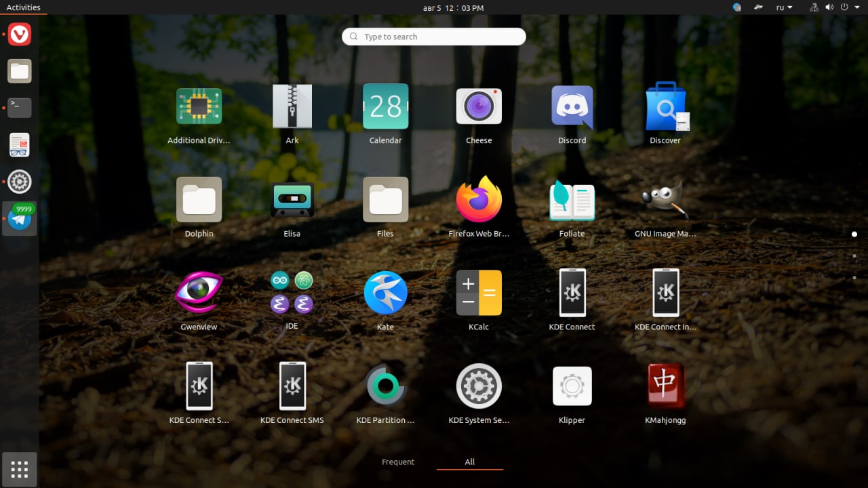Viewport: 868px width, 488px height.
Task: Launch KDE Connect Settings
Action: pos(199,393)
